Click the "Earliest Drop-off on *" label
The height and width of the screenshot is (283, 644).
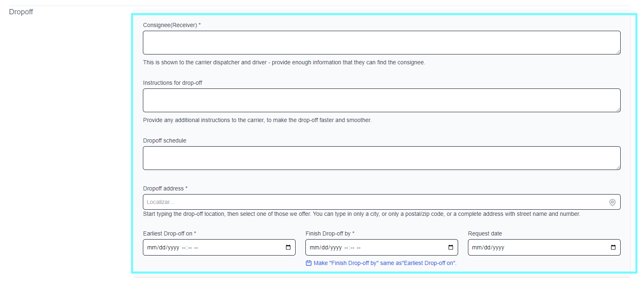tap(169, 233)
